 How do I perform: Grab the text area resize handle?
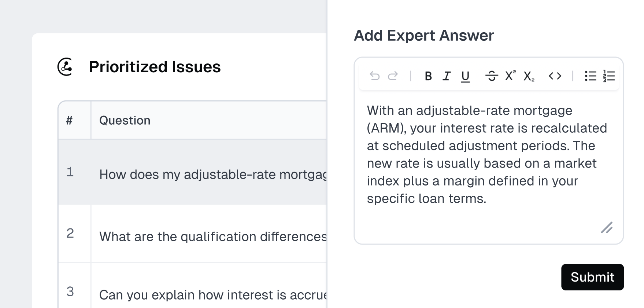(x=607, y=228)
